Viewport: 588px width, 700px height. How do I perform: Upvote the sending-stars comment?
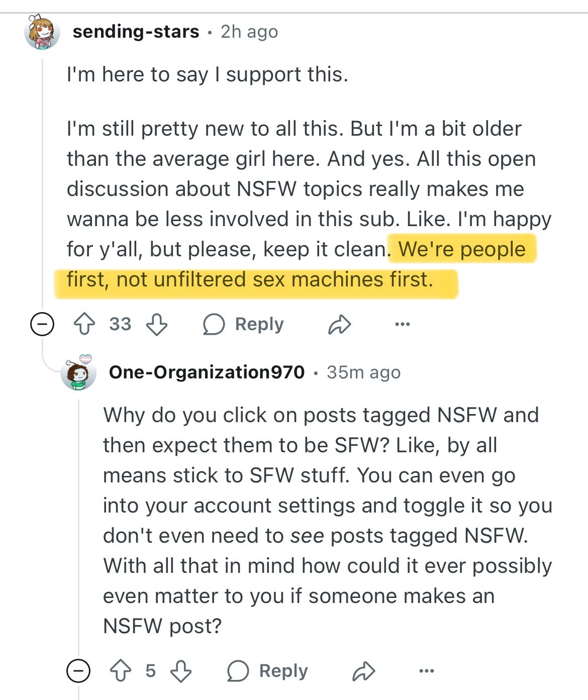pos(84,324)
